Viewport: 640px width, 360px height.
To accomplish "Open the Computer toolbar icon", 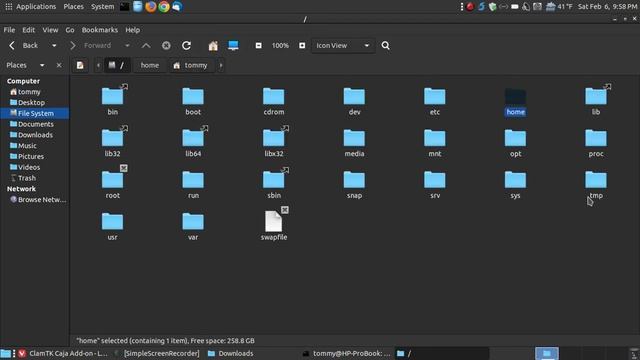I will coord(233,46).
